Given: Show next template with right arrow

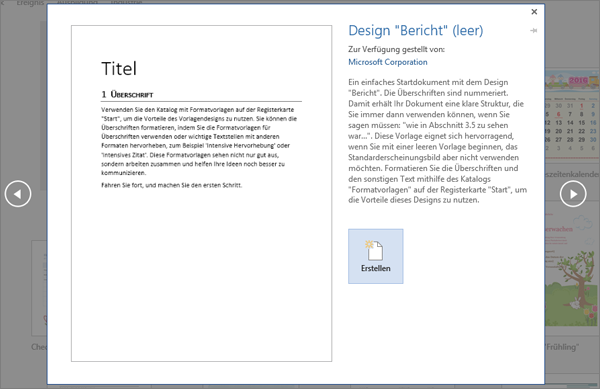Looking at the screenshot, I should [573, 194].
